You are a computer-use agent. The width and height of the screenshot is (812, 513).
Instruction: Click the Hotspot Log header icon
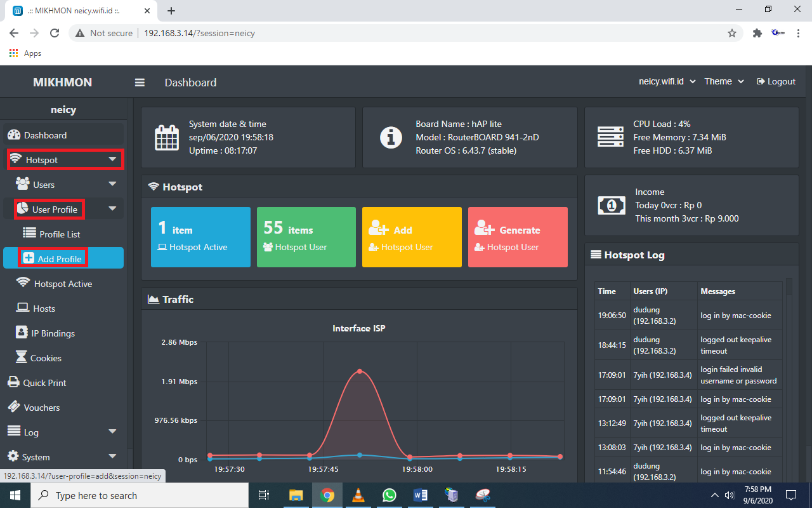click(x=596, y=255)
